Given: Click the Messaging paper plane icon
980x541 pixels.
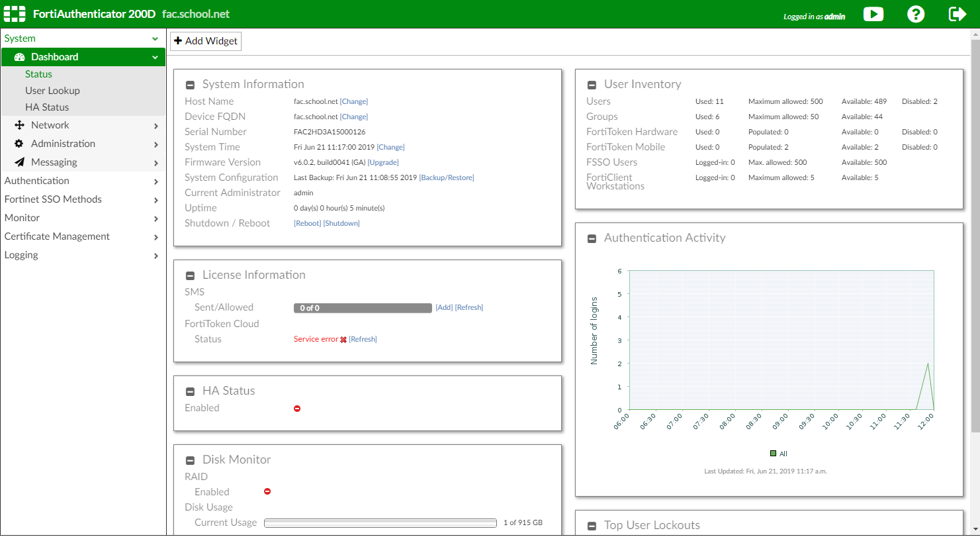Looking at the screenshot, I should 19,162.
